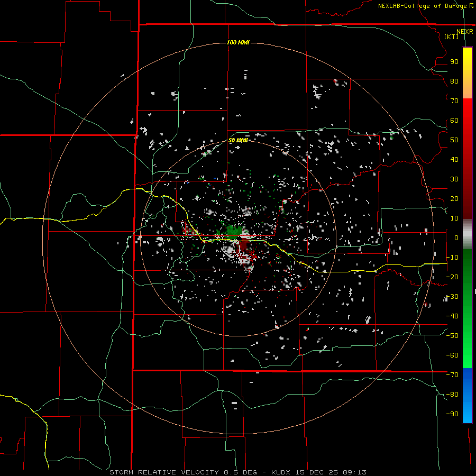The height and width of the screenshot is (476, 476).
Task: Click the 10 value on the velocity scale
Action: pyautogui.click(x=454, y=218)
